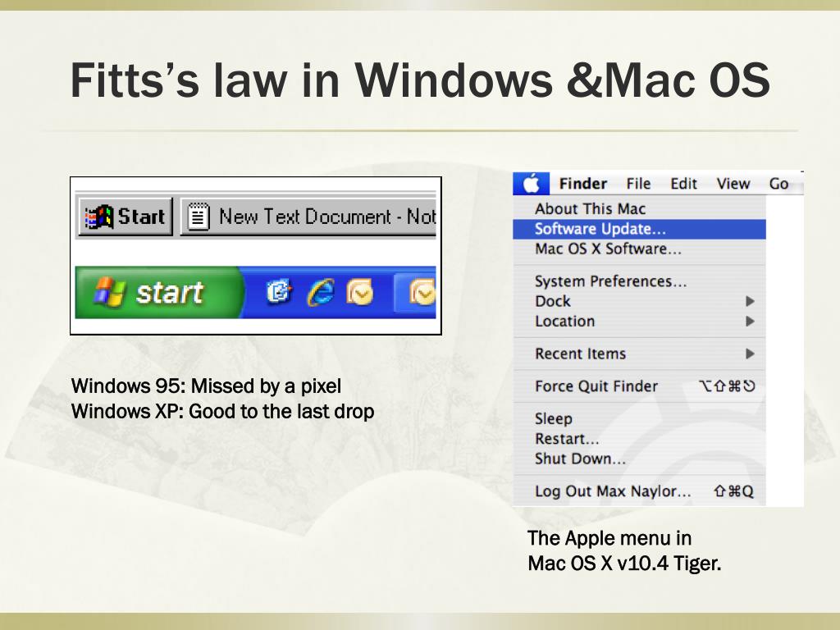This screenshot has width=840, height=630.
Task: Open the View menu
Action: [x=733, y=184]
